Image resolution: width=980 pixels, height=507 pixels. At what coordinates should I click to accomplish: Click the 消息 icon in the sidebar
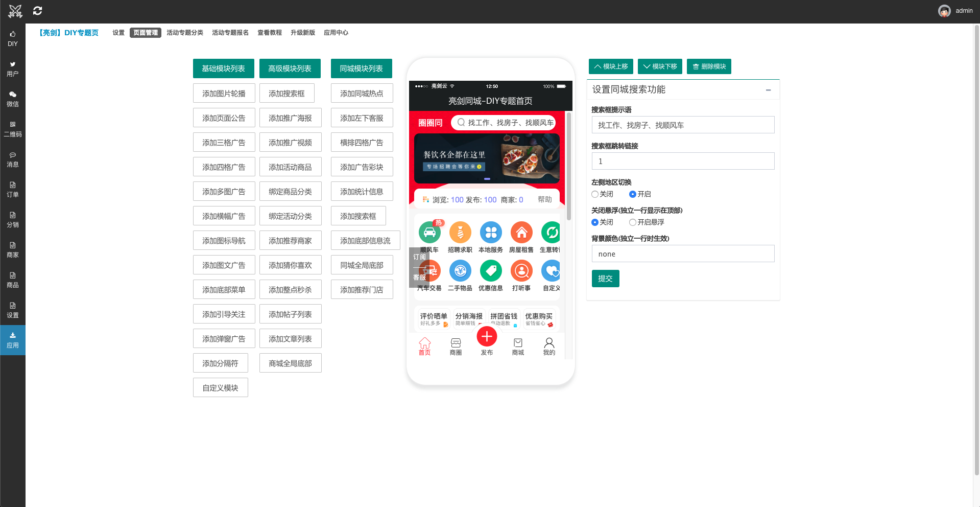click(12, 159)
